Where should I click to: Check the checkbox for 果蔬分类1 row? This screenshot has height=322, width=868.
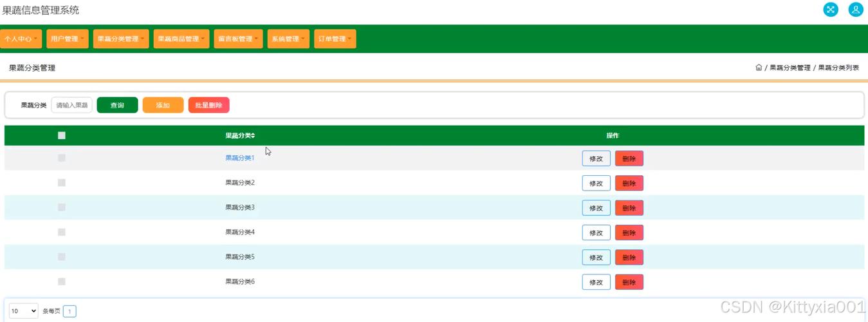[x=62, y=158]
